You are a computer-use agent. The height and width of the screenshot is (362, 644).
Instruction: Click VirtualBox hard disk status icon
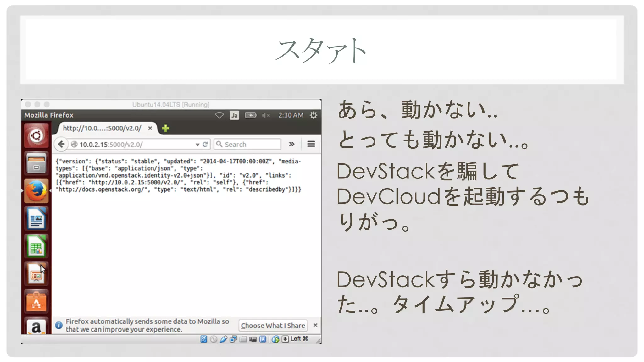204,339
